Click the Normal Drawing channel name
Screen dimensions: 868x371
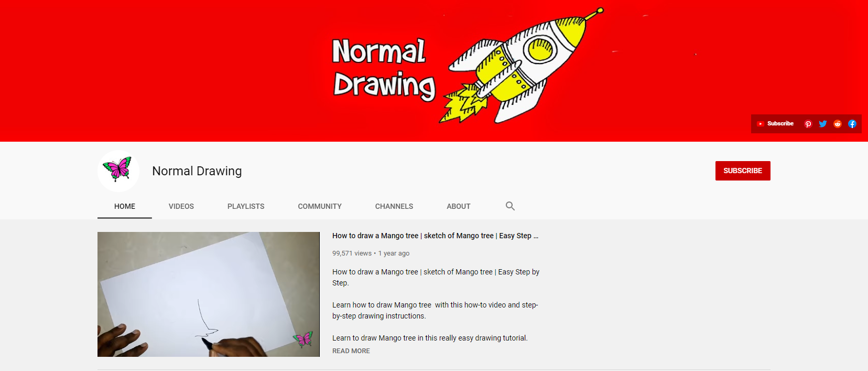pyautogui.click(x=197, y=171)
